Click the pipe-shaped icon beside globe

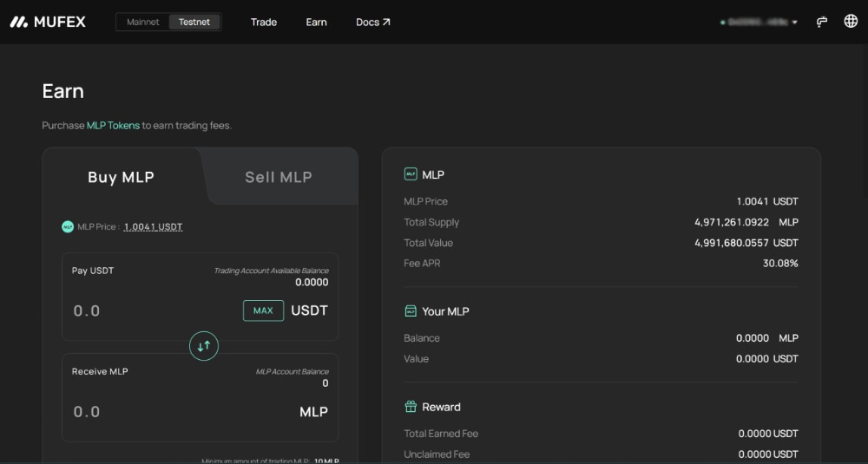[822, 23]
